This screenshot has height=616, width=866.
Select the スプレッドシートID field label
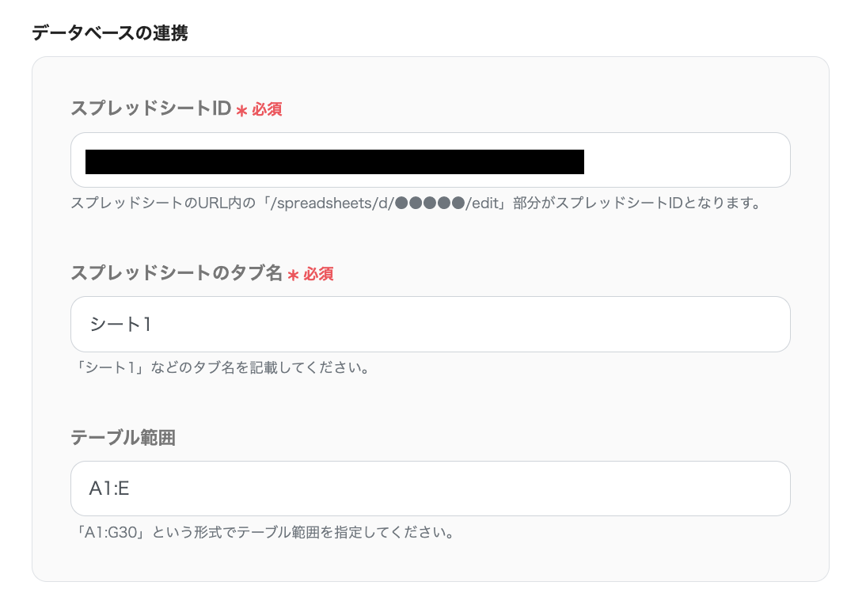pyautogui.click(x=150, y=109)
